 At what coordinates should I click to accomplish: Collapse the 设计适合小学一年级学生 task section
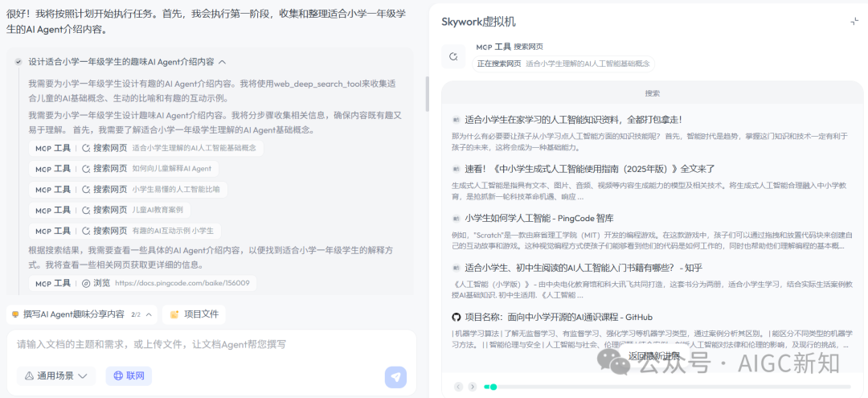pos(223,62)
